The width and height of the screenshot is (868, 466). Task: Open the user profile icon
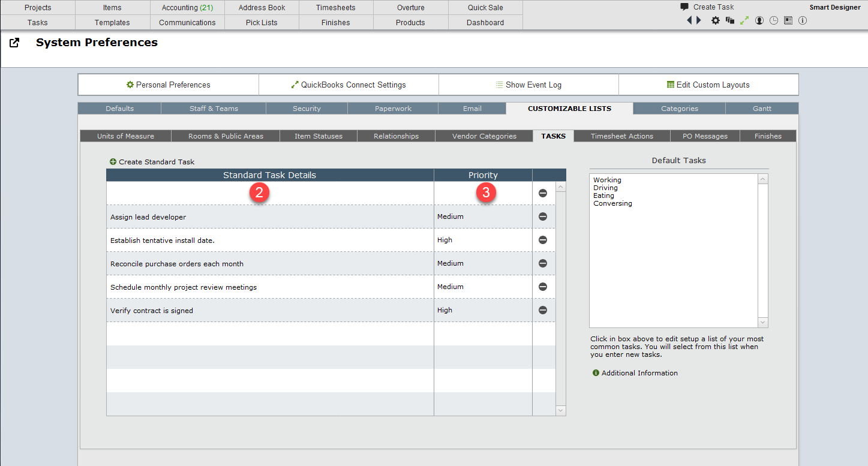click(x=759, y=20)
